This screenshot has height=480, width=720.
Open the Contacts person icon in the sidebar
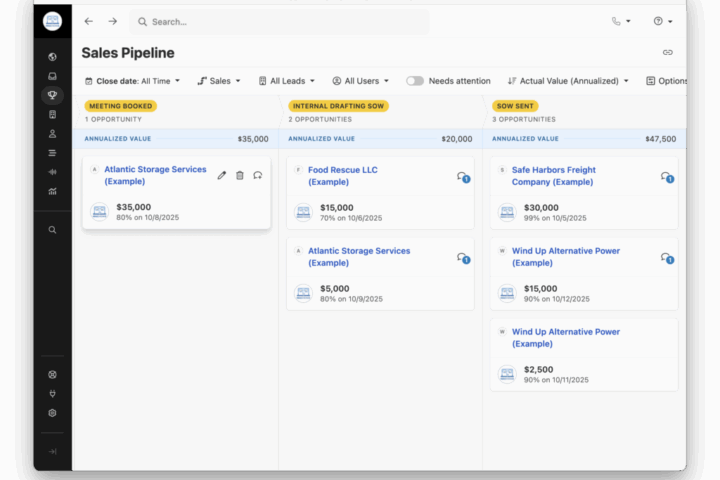[x=52, y=133]
